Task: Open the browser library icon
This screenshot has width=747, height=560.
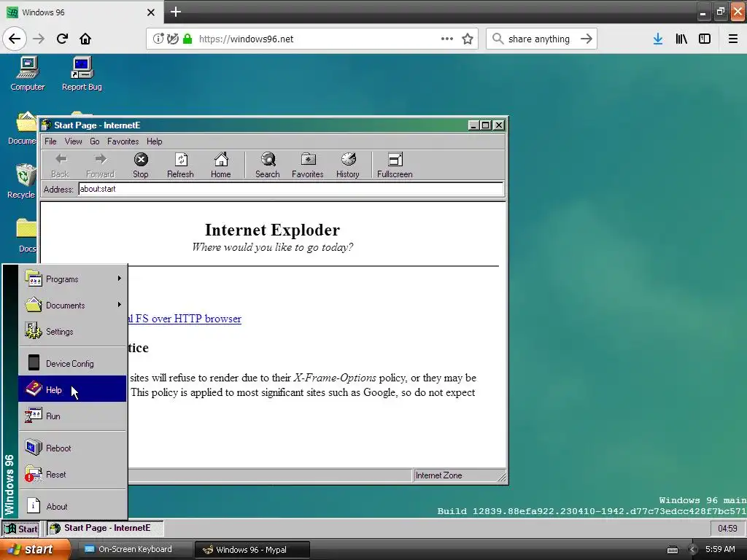Action: coord(681,39)
